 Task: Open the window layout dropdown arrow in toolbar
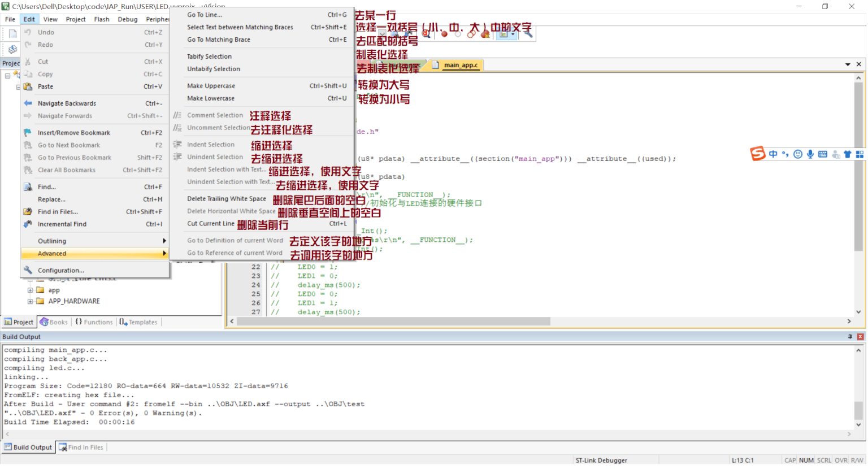click(513, 34)
